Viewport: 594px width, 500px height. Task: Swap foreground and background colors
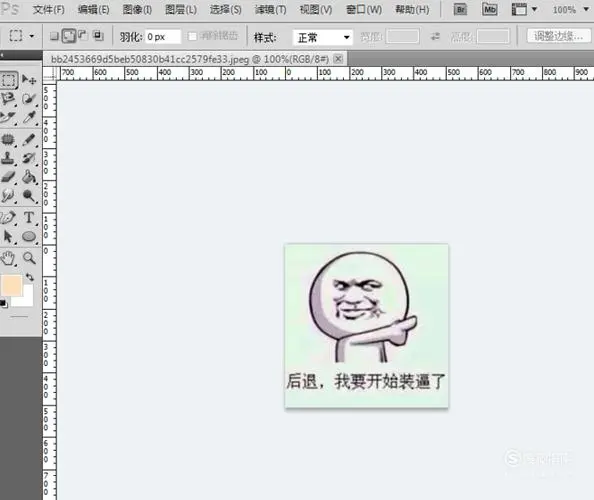(x=30, y=278)
